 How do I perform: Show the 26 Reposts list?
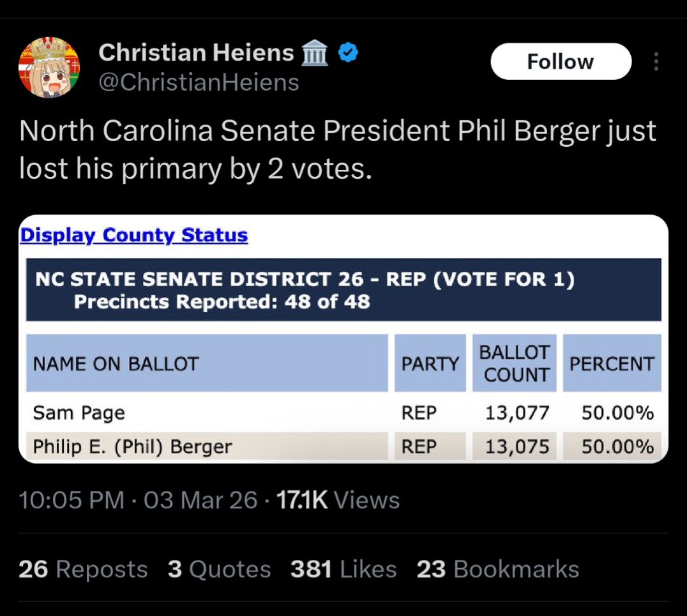83,569
